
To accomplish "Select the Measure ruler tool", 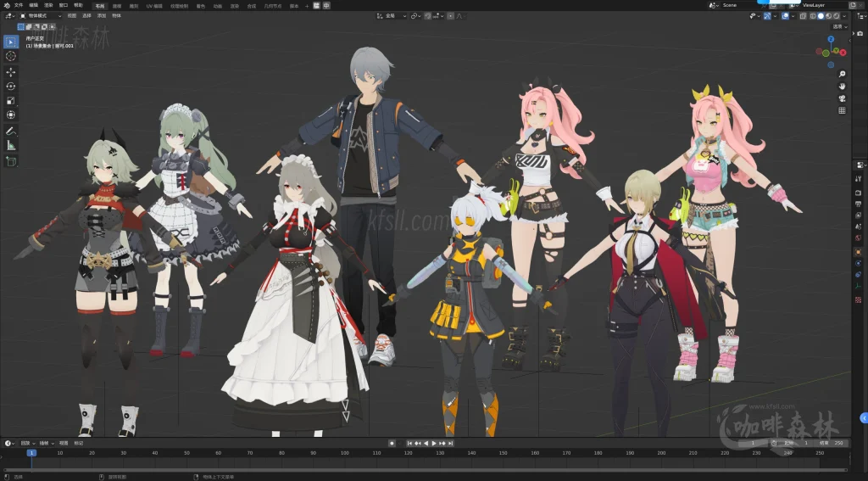I will [x=11, y=146].
